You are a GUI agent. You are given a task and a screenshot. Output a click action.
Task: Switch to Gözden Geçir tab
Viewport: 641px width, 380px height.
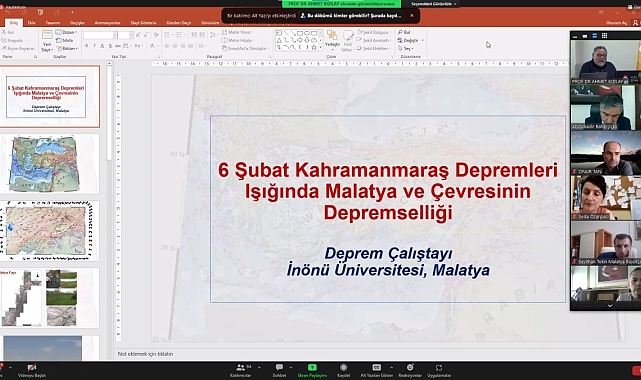(179, 23)
